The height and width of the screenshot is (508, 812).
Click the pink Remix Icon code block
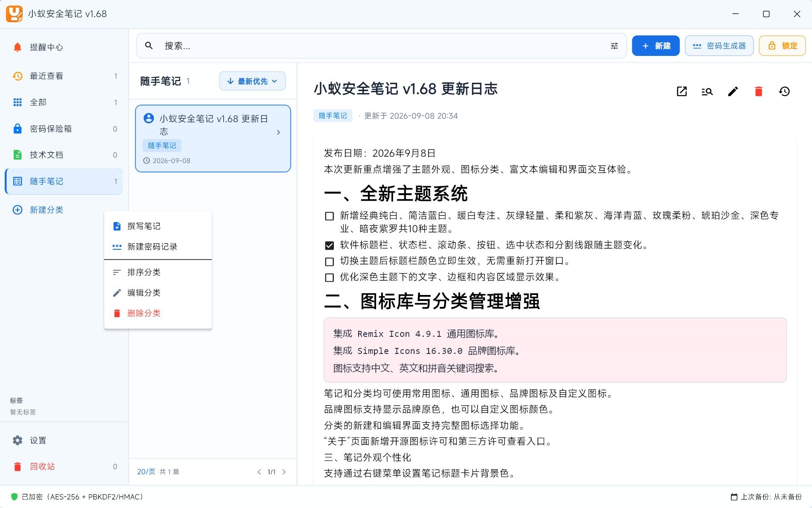555,350
